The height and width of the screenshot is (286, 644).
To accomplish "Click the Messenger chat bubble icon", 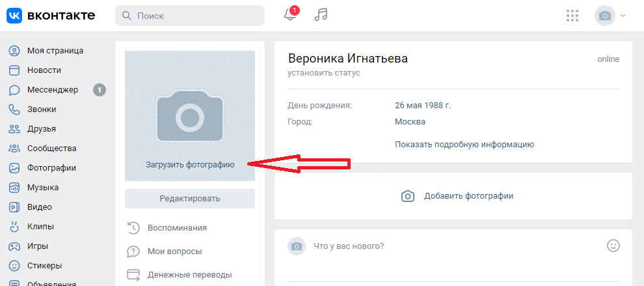I will click(14, 90).
